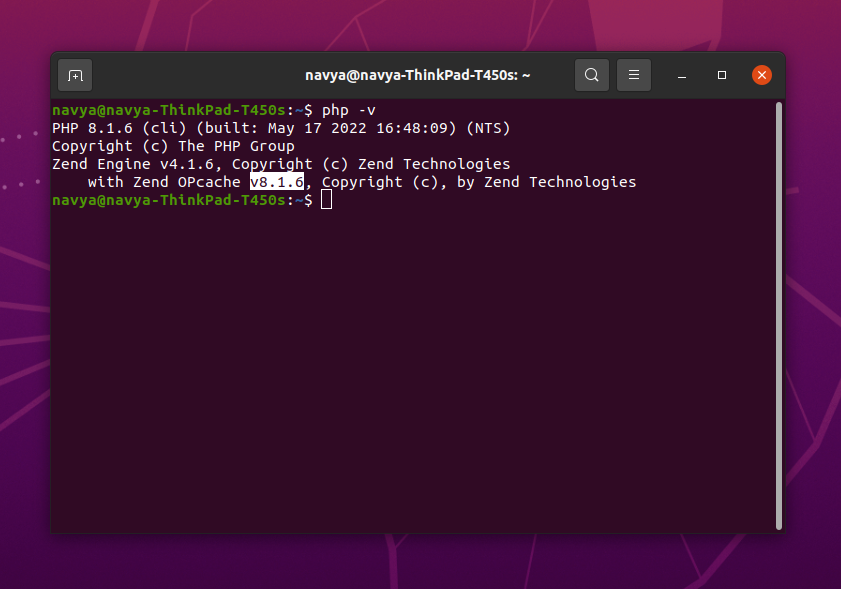
Task: Click the cursor block at last prompt
Action: (327, 200)
